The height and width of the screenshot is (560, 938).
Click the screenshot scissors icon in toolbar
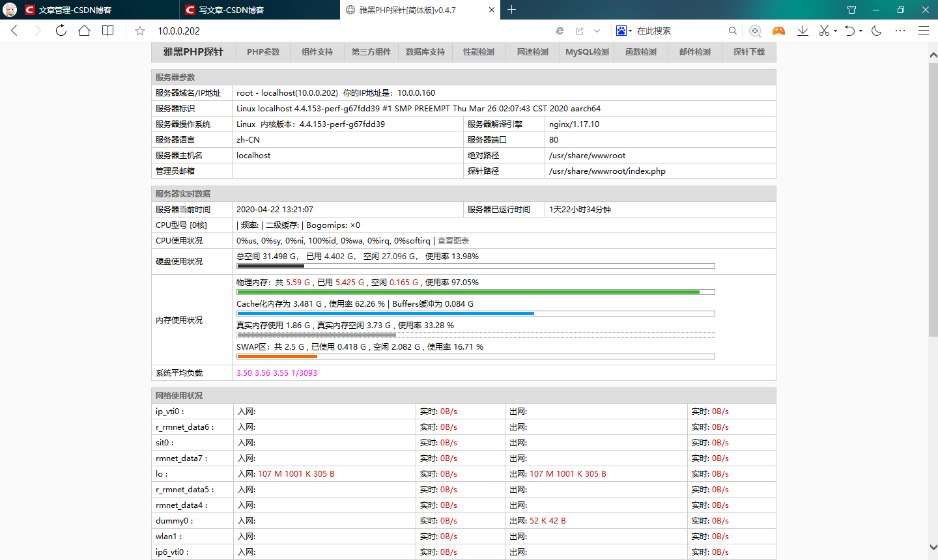pyautogui.click(x=825, y=31)
